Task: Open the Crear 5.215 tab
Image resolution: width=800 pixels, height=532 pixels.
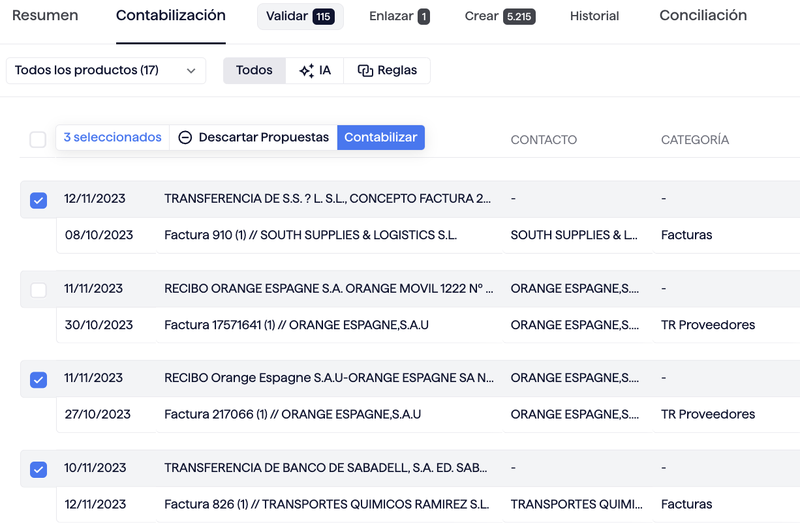Action: click(x=500, y=16)
